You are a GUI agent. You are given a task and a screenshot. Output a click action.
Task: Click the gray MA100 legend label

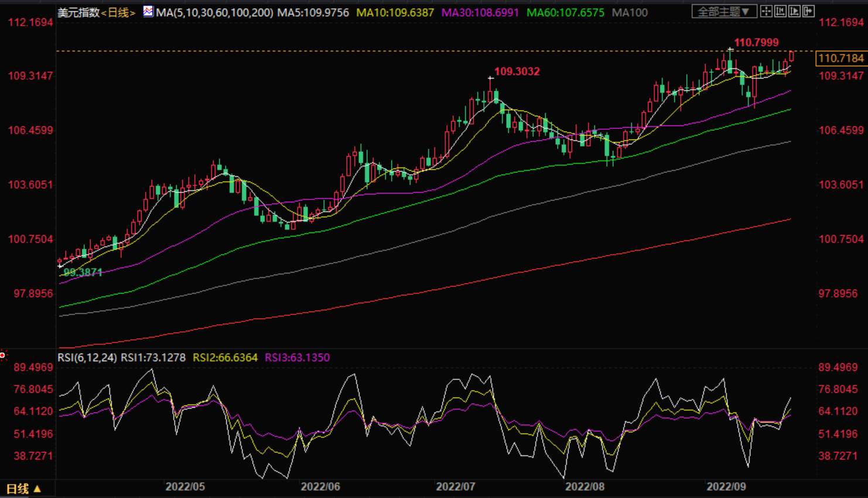pyautogui.click(x=630, y=12)
